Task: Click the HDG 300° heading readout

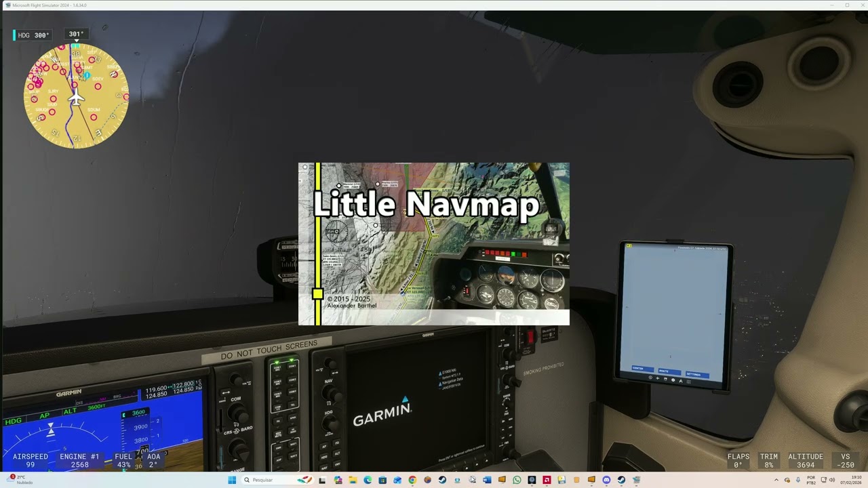Action: pos(33,35)
